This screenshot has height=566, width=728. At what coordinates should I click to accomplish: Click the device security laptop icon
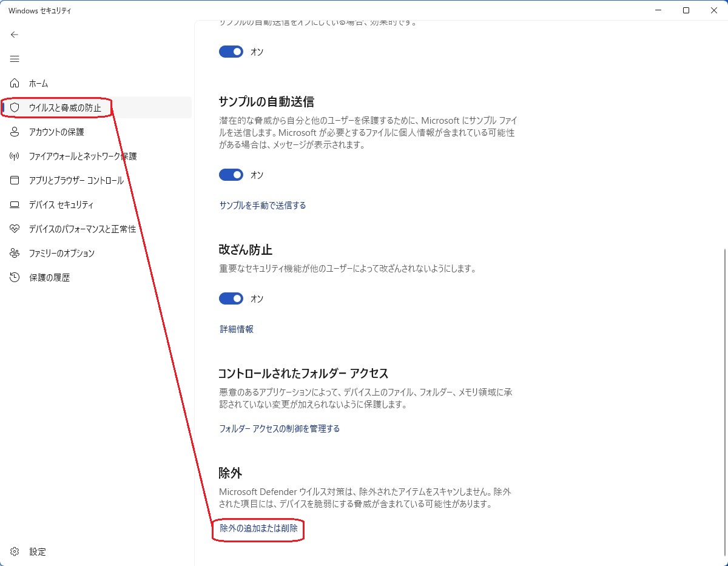click(x=15, y=205)
